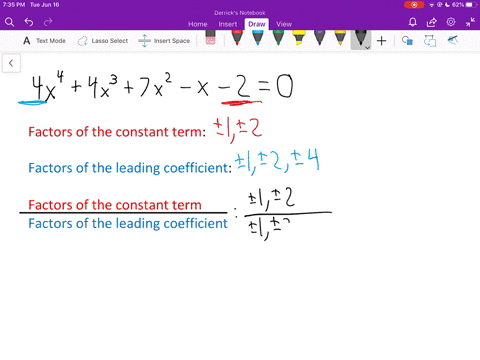The width and height of the screenshot is (480, 360).
Task: Activate Lasso Select
Action: coord(103,41)
